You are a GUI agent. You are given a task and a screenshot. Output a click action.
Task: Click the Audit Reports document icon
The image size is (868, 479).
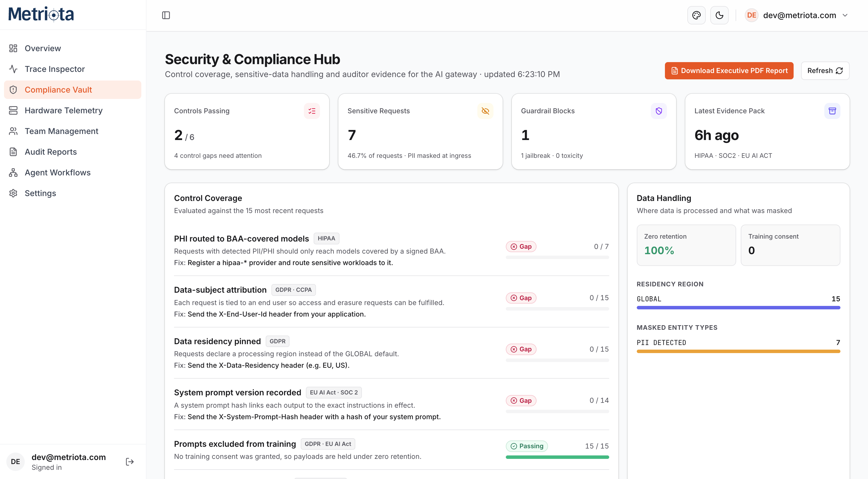tap(13, 152)
